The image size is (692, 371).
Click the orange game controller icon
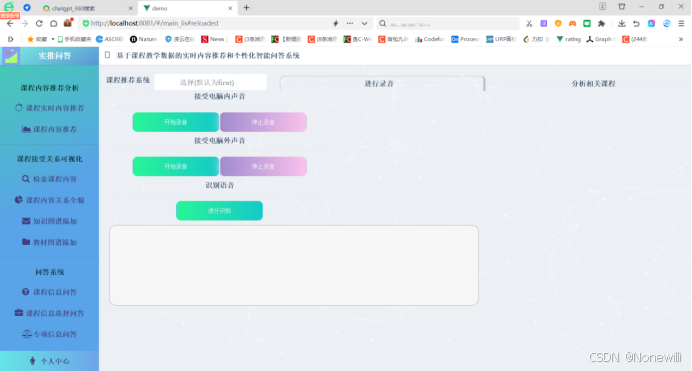572,23
